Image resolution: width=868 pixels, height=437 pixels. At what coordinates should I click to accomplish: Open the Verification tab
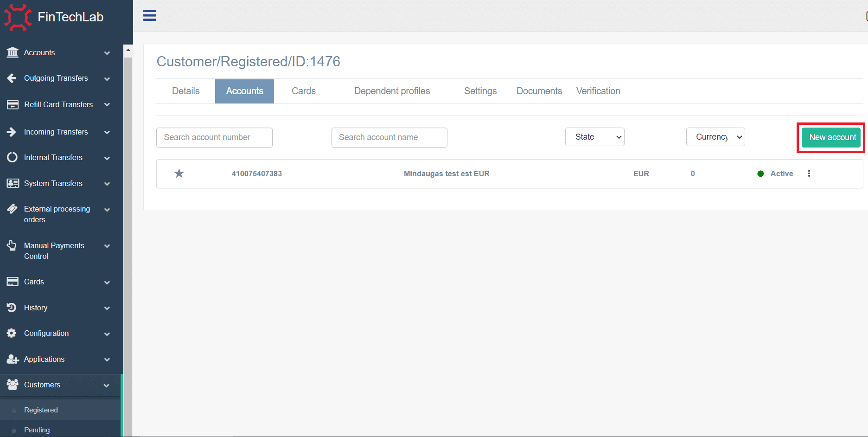pos(598,91)
